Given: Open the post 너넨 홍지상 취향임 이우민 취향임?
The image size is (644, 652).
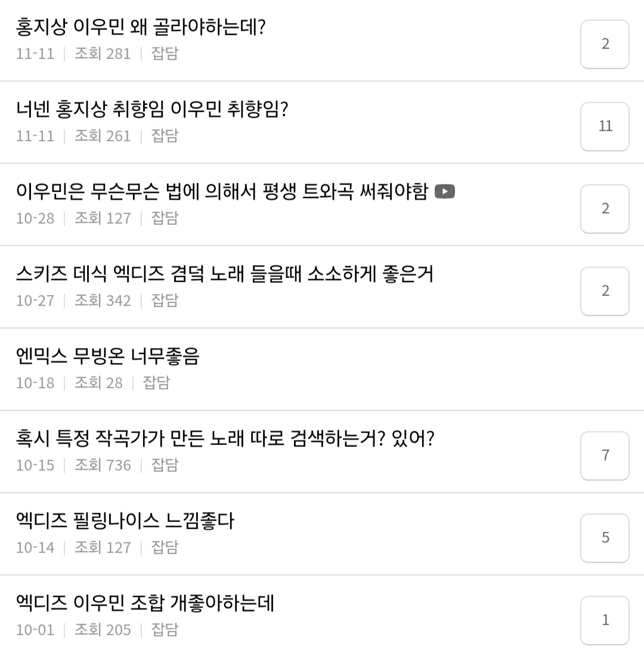Looking at the screenshot, I should pyautogui.click(x=151, y=109).
